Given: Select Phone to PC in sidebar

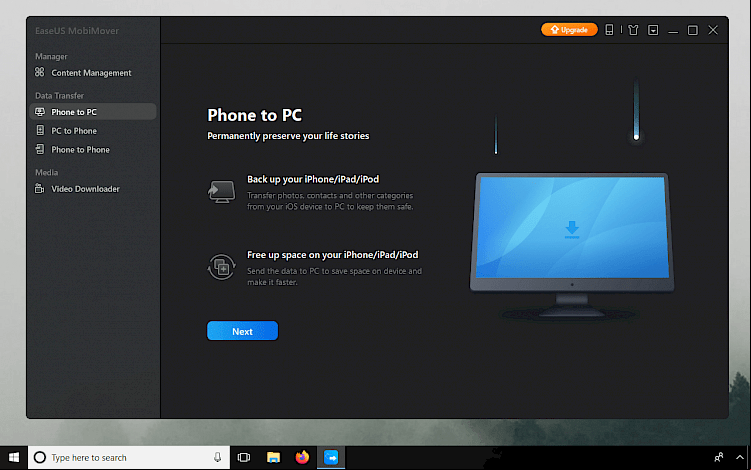Looking at the screenshot, I should point(92,112).
